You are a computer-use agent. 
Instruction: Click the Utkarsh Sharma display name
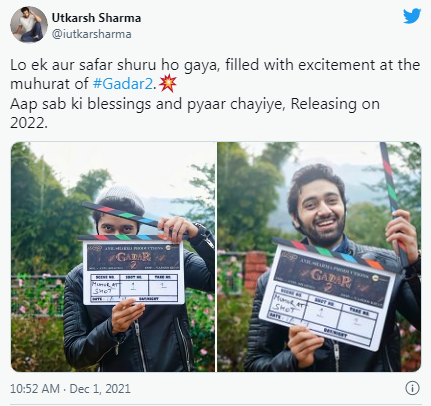pos(96,18)
